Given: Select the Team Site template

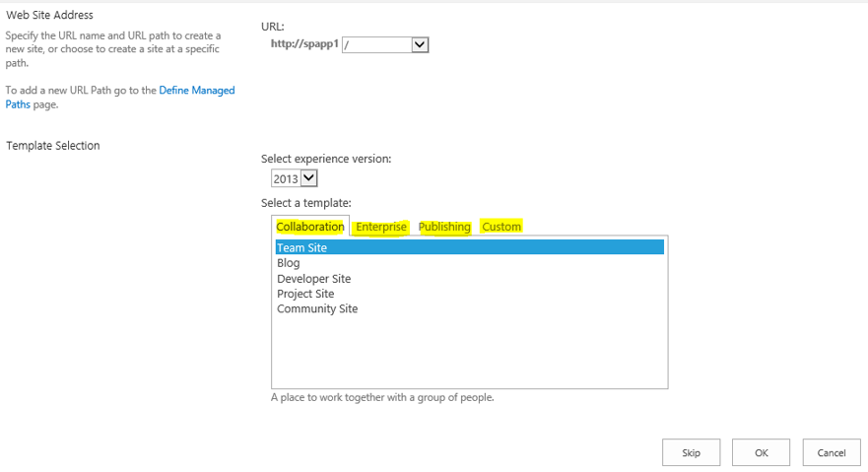Looking at the screenshot, I should click(469, 247).
